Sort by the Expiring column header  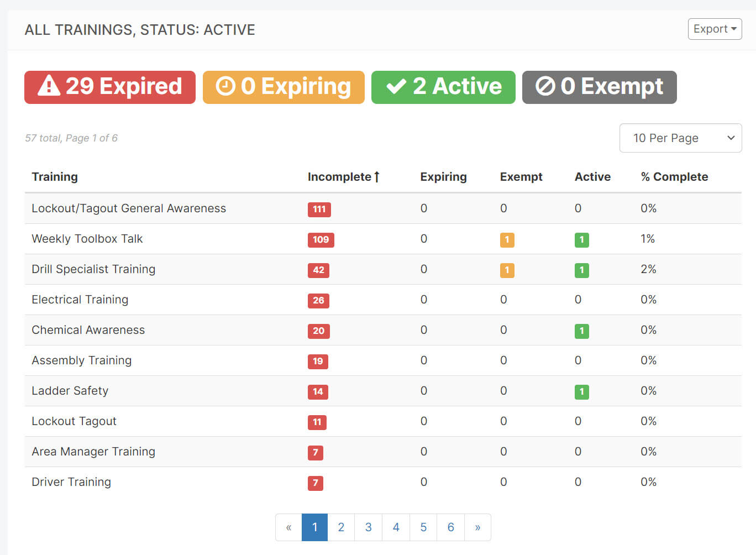pyautogui.click(x=443, y=176)
